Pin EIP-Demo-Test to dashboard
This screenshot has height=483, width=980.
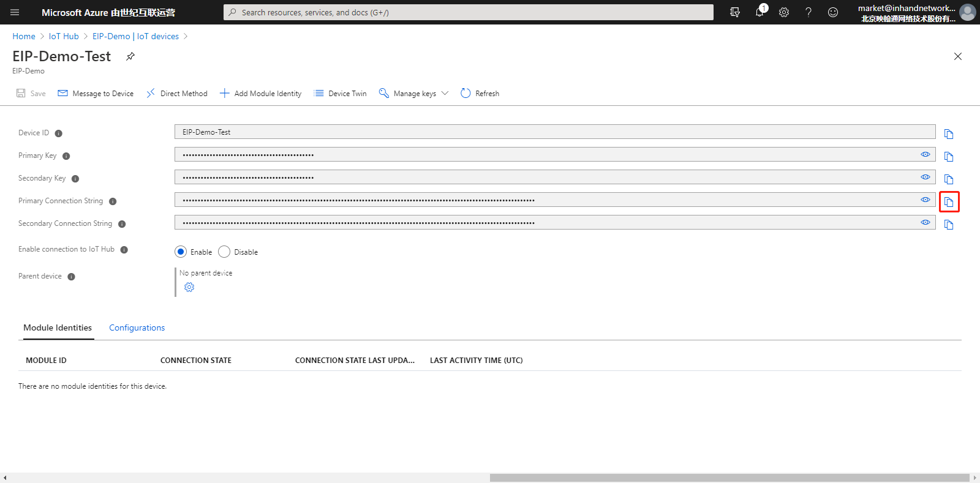[130, 56]
